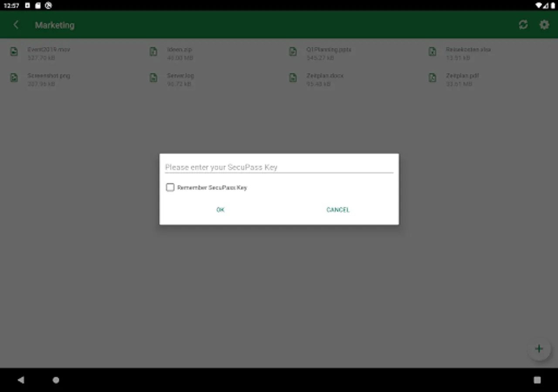Open file named Zeitplan.pdf
This screenshot has width=558, height=392.
click(462, 75)
